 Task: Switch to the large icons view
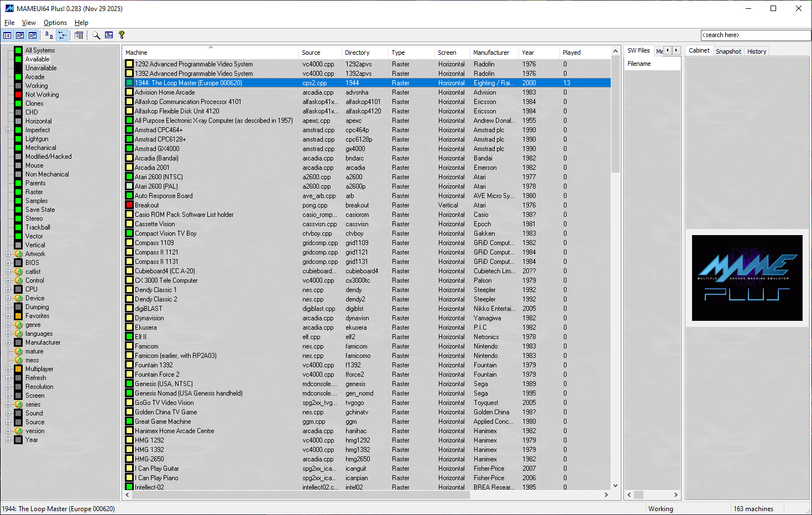coord(49,35)
